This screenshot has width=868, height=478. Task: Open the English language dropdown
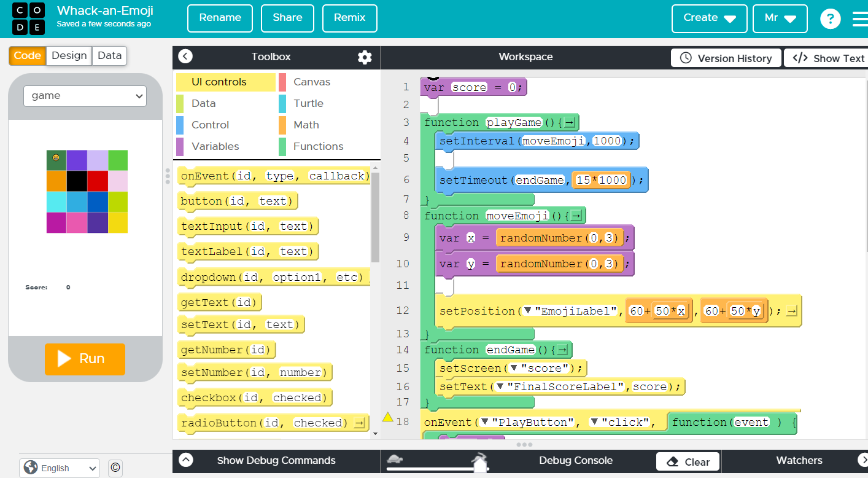point(60,468)
